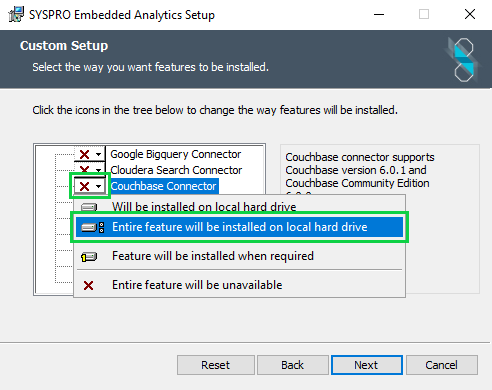Screen dimensions: 492x390
Task: Proceed with the Next button
Action: (x=367, y=365)
